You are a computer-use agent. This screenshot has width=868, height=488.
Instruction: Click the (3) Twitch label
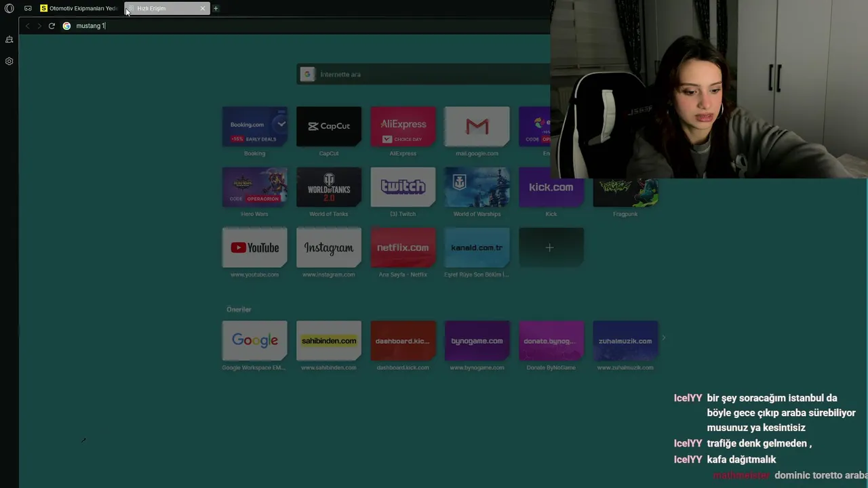point(403,214)
